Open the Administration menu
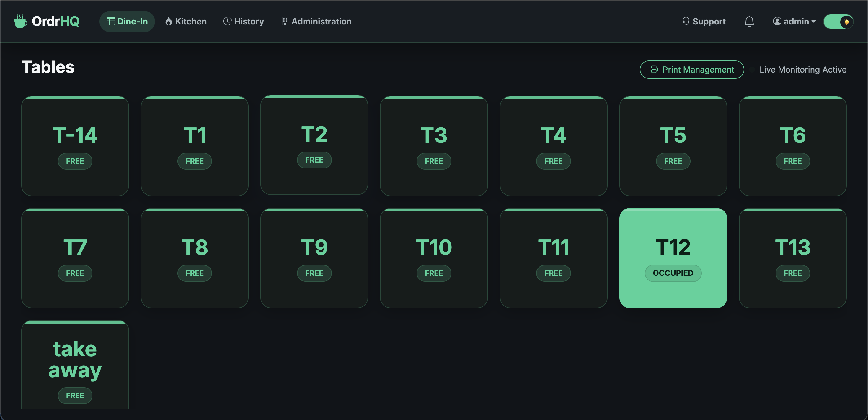868x420 pixels. (316, 21)
